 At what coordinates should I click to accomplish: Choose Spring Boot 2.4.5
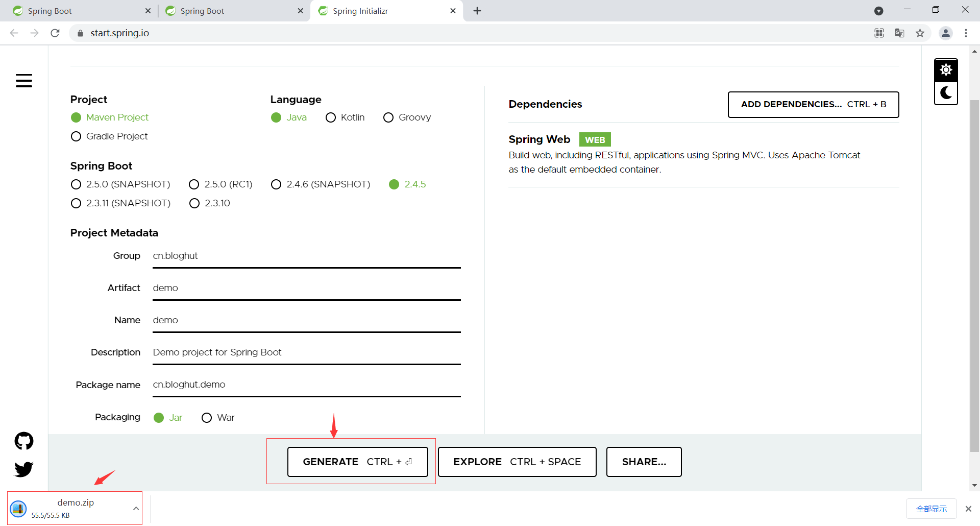pyautogui.click(x=407, y=184)
